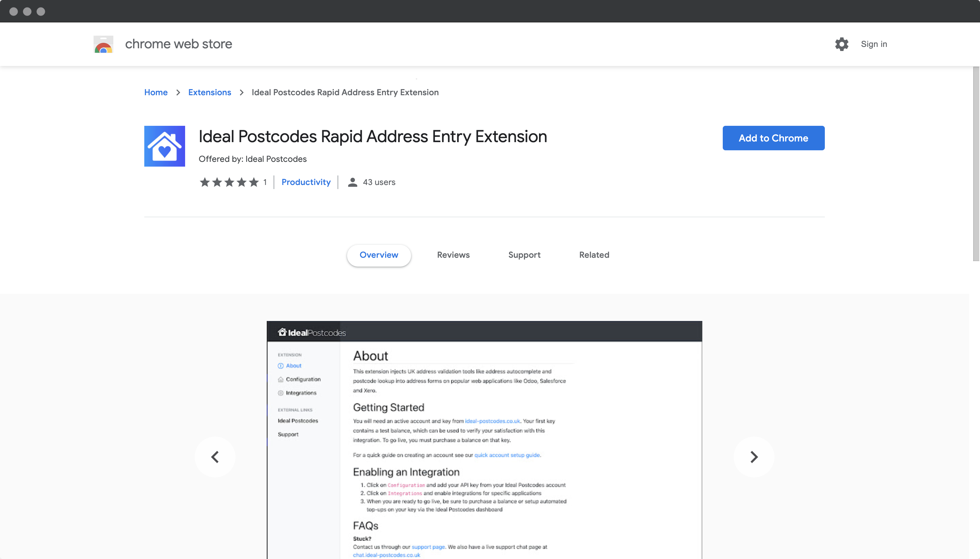The width and height of the screenshot is (980, 559).
Task: Select the Reviews tab
Action: [x=454, y=254]
